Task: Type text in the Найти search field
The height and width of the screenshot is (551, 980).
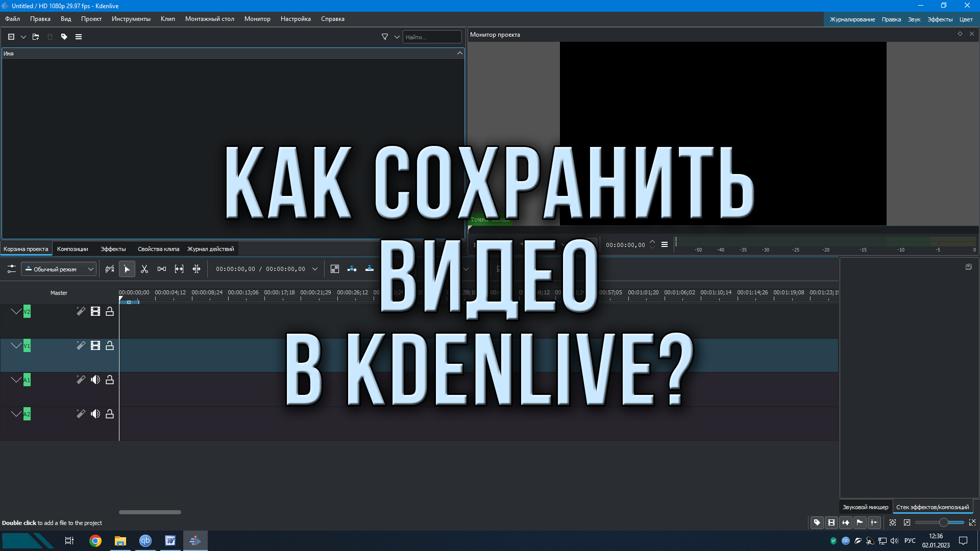Action: click(431, 37)
